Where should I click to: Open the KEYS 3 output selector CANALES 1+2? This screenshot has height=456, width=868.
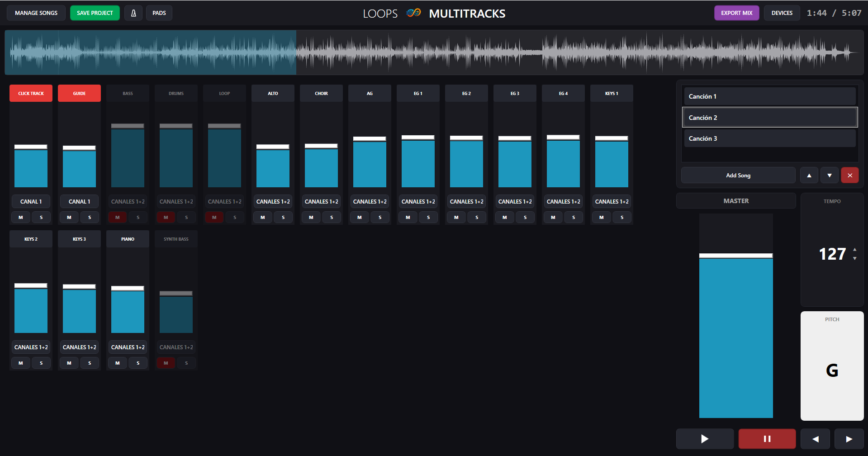coord(79,347)
